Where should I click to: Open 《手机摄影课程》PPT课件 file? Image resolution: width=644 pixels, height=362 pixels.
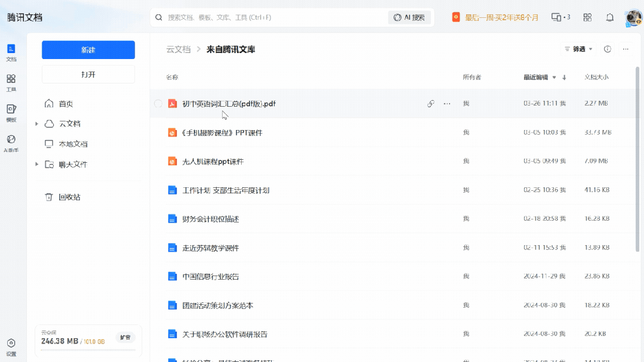[x=222, y=132]
